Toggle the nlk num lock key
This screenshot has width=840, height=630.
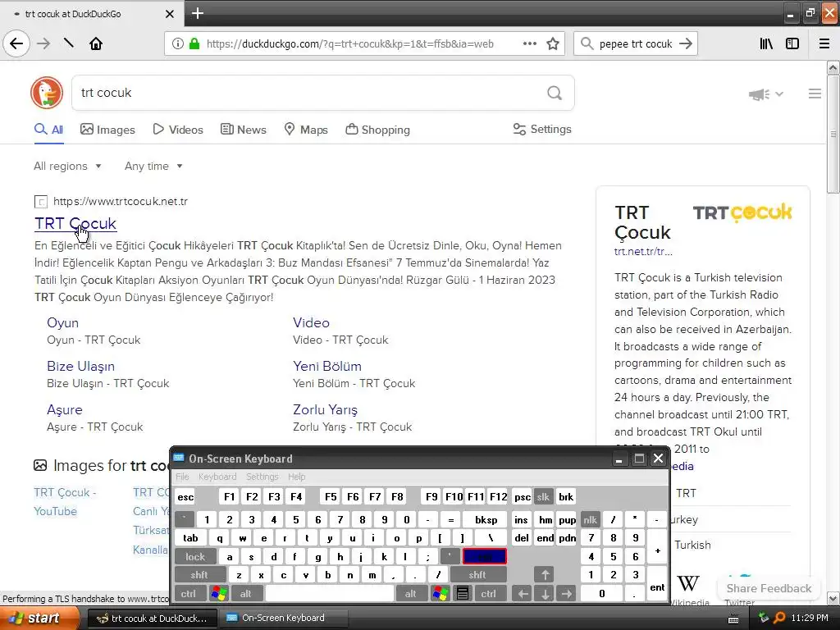click(x=590, y=519)
